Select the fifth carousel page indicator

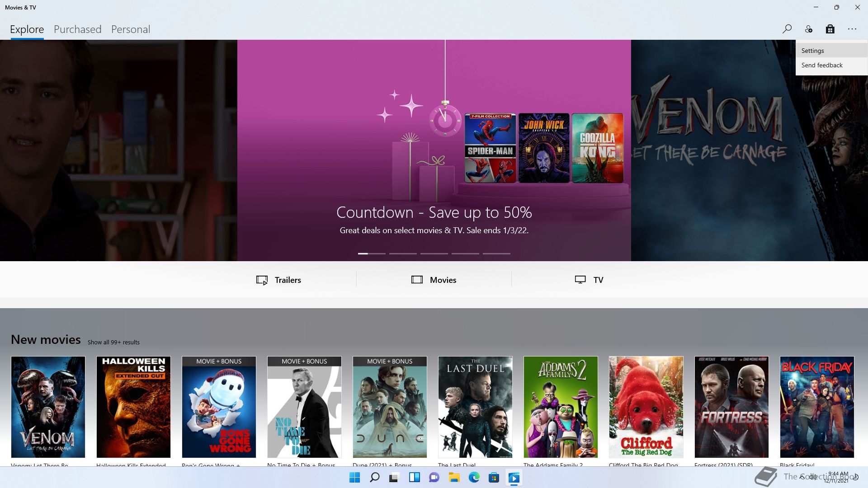click(x=496, y=253)
